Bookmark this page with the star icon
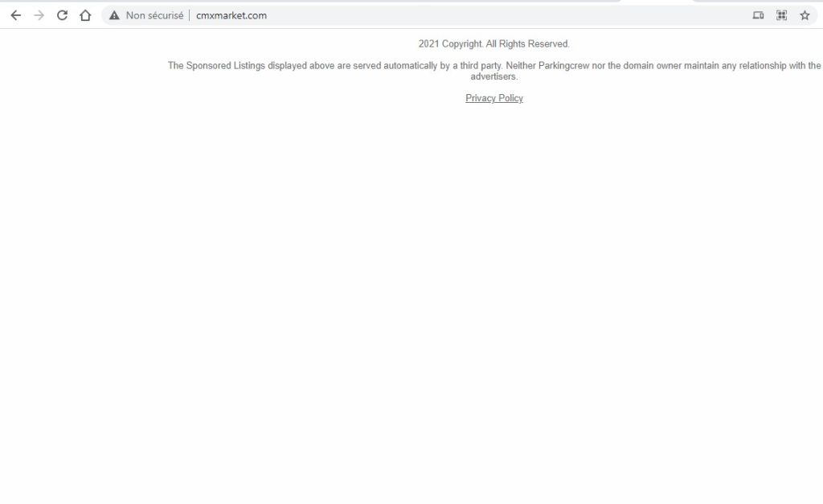Viewport: 823px width, 504px height. point(805,16)
